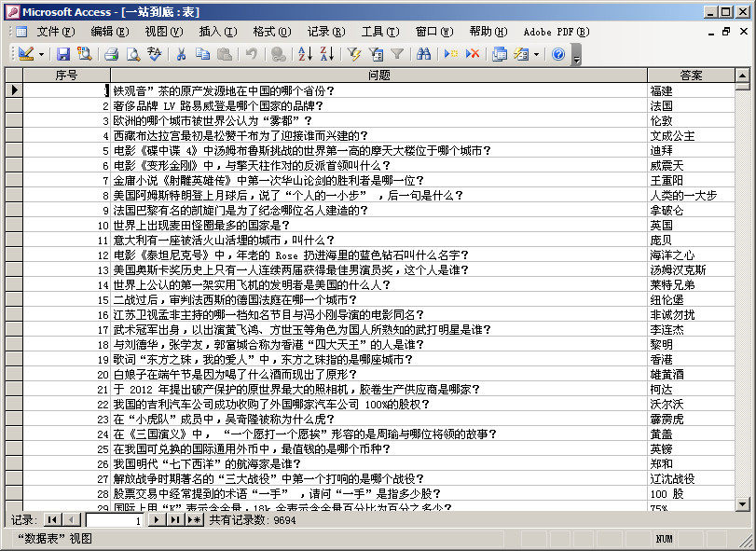Screen dimensions: 756x551
Task: Click the answer cell 非诚勿扰
Action: click(x=692, y=315)
